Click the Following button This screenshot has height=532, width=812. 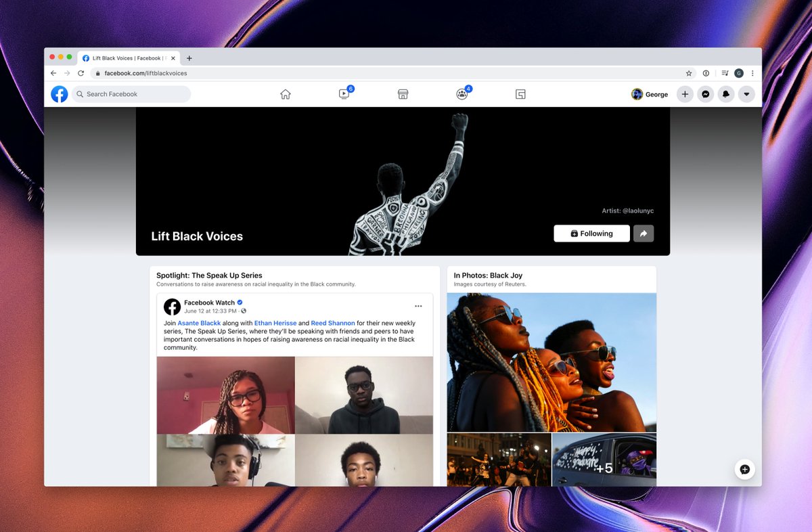click(x=592, y=234)
